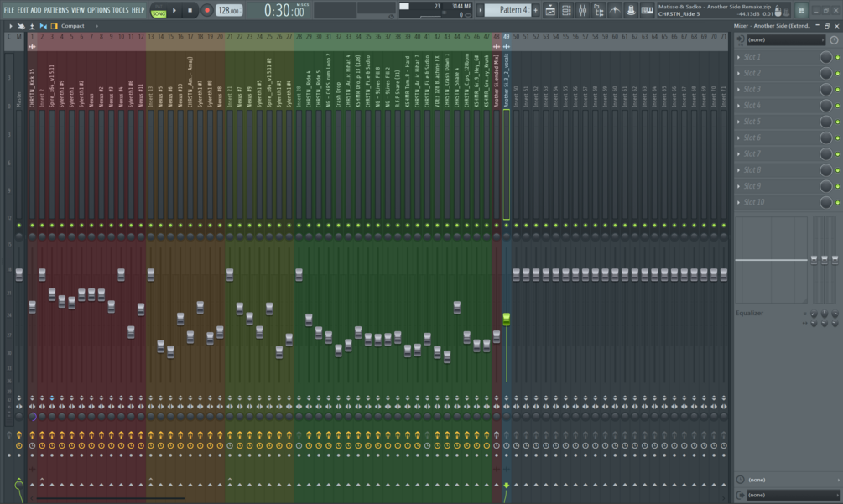Viewport: 843px width, 504px height.
Task: Expand Slot 2 plugin menu arrow
Action: [738, 73]
